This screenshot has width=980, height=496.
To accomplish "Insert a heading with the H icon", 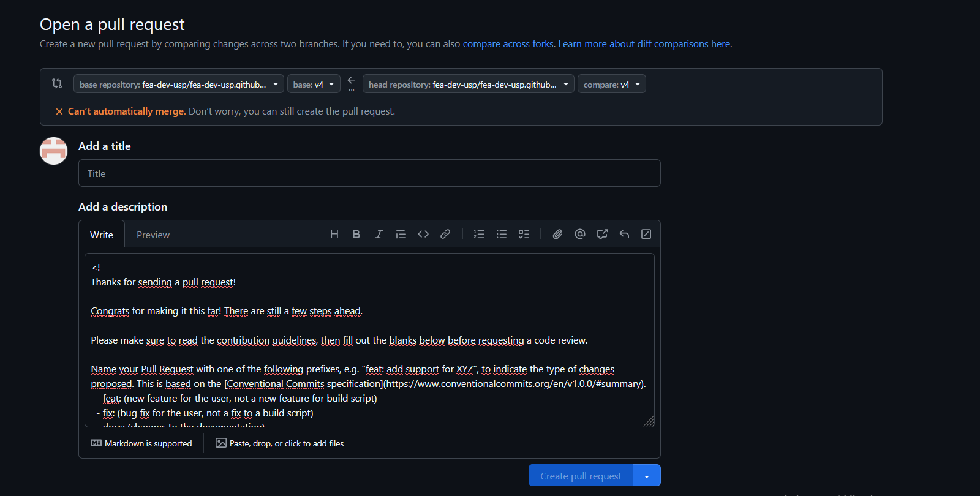I will (334, 234).
